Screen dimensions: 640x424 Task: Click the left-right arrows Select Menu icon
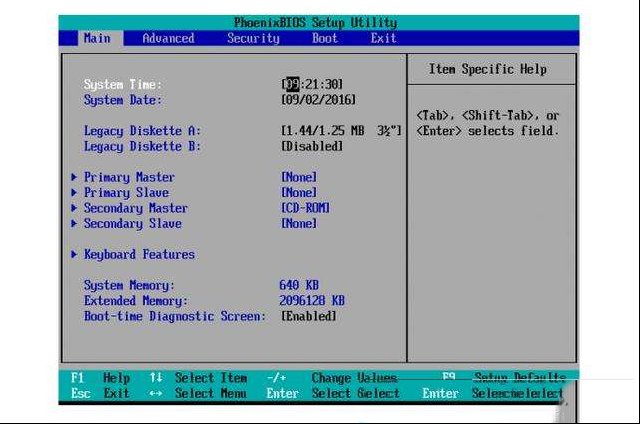pos(156,393)
